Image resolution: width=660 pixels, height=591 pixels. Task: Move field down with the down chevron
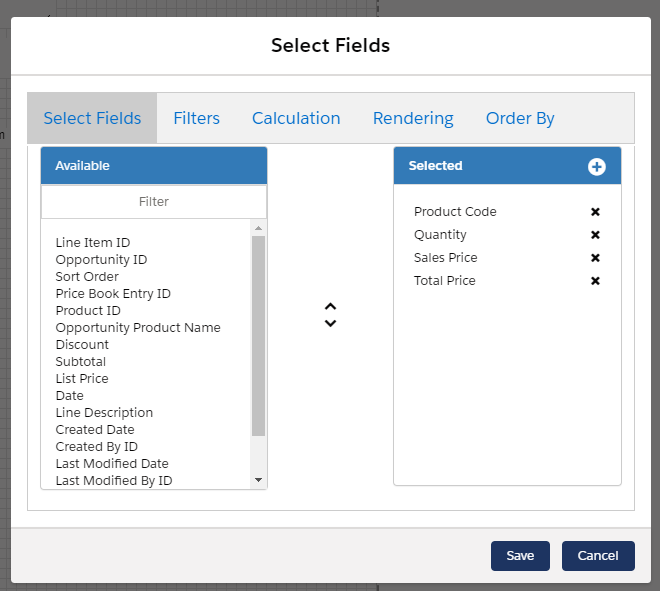coord(330,323)
